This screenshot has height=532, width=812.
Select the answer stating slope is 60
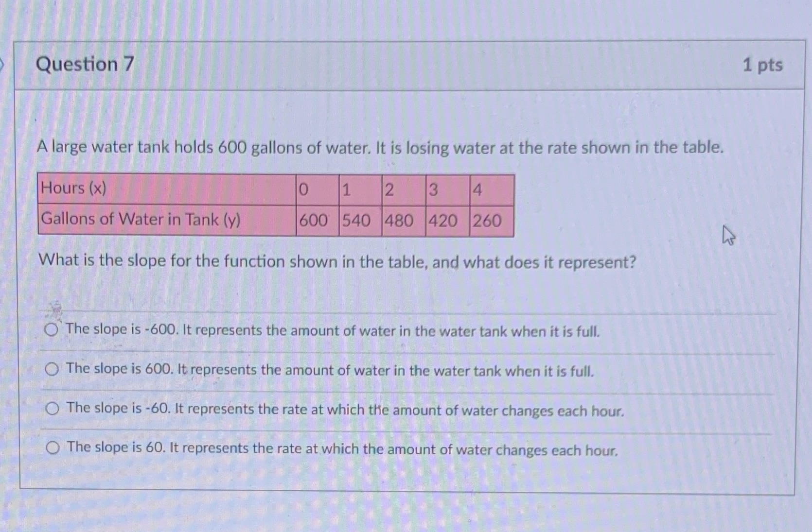[x=53, y=448]
